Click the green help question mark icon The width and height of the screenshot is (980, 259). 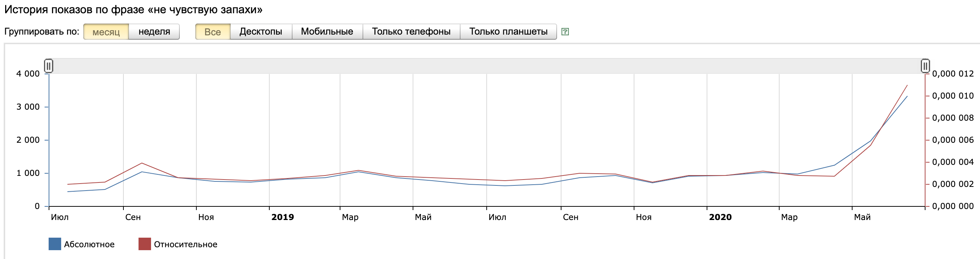point(565,32)
